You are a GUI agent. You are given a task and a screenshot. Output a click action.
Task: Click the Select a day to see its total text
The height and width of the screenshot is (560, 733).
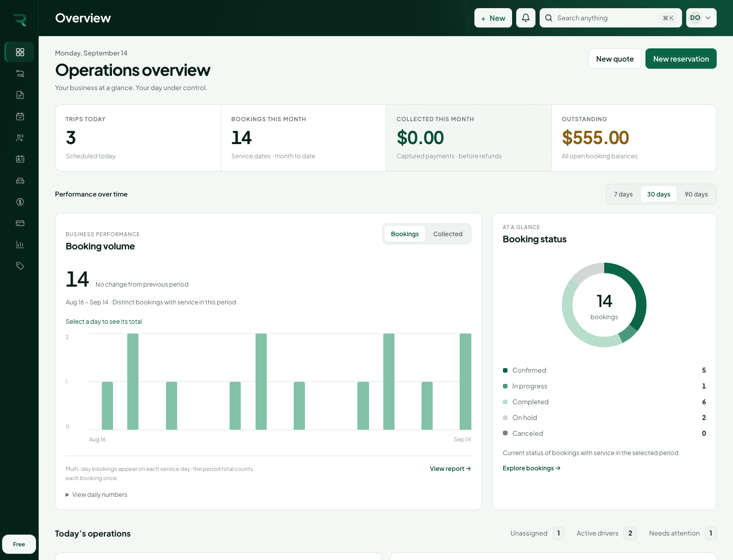(104, 322)
